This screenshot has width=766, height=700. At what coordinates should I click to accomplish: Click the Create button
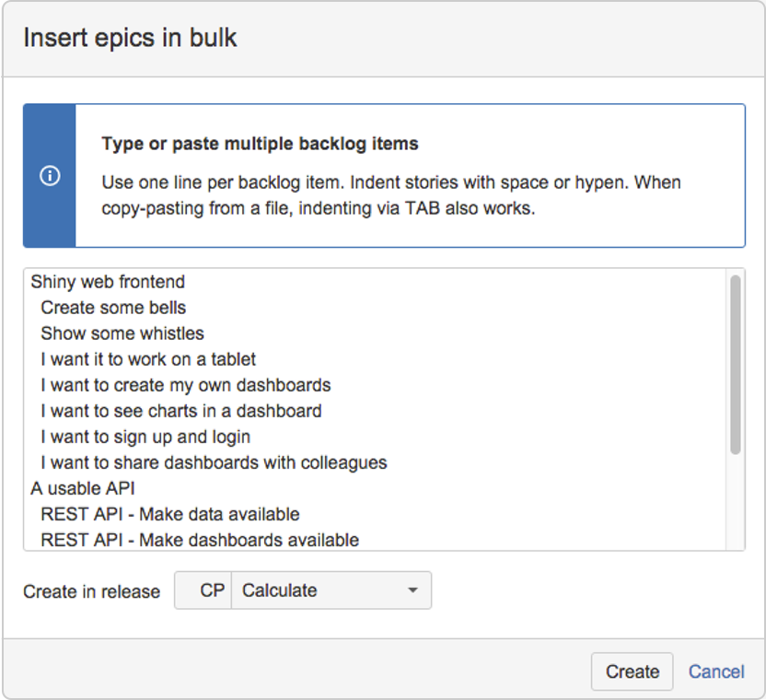tap(632, 671)
